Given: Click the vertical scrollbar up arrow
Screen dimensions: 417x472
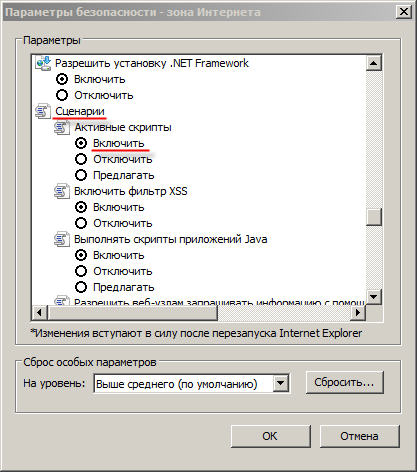Looking at the screenshot, I should point(374,63).
